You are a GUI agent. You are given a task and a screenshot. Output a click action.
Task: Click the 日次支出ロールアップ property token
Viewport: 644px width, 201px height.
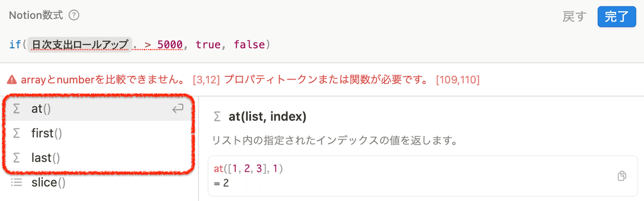click(x=80, y=45)
